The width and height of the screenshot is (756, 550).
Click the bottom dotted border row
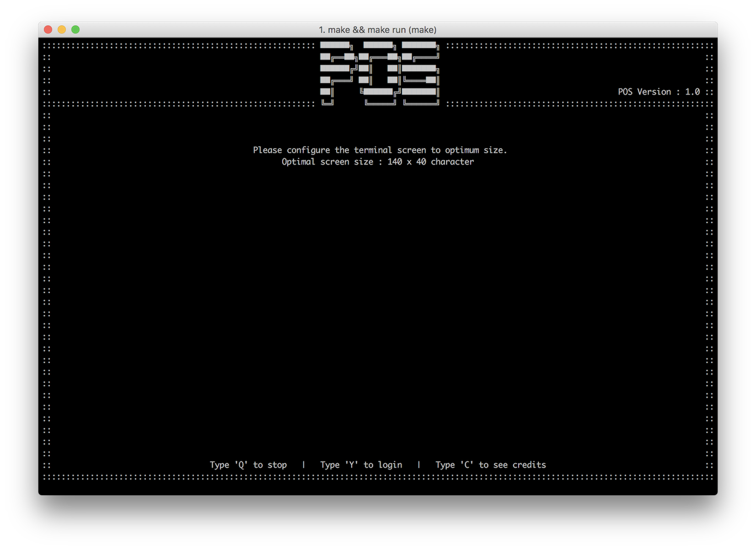[x=378, y=477]
